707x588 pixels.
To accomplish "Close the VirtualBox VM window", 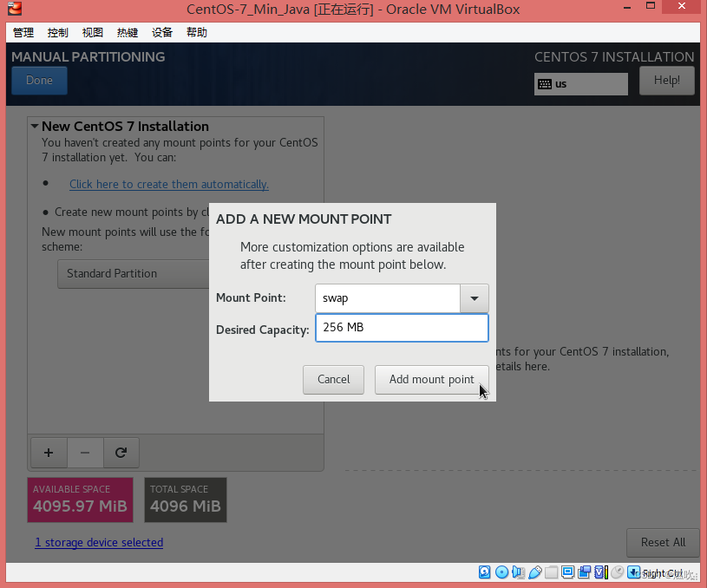I will pyautogui.click(x=682, y=6).
